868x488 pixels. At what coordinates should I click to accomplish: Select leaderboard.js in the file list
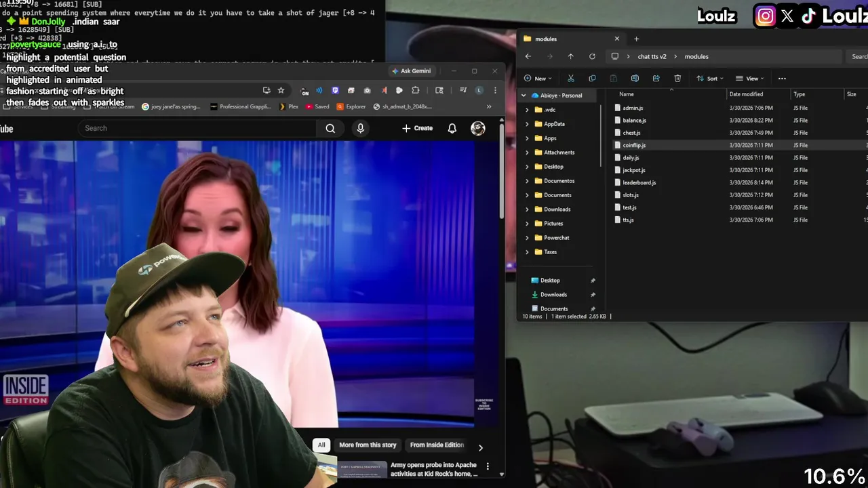(639, 182)
